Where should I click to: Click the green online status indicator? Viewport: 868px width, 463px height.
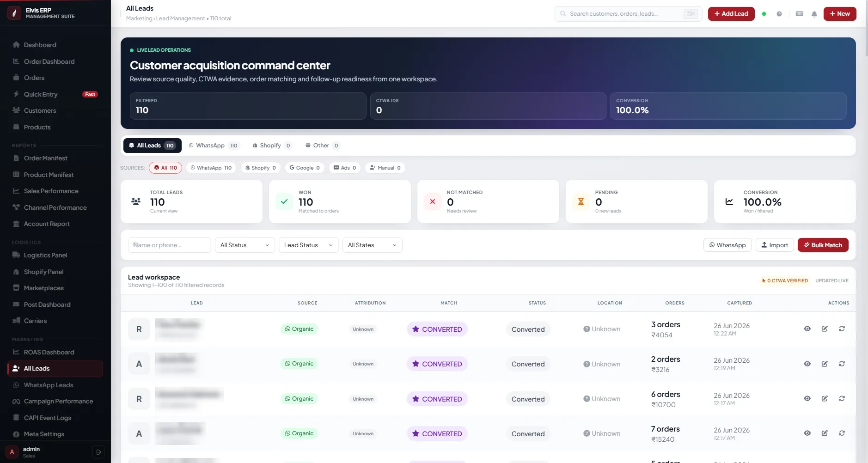point(764,14)
